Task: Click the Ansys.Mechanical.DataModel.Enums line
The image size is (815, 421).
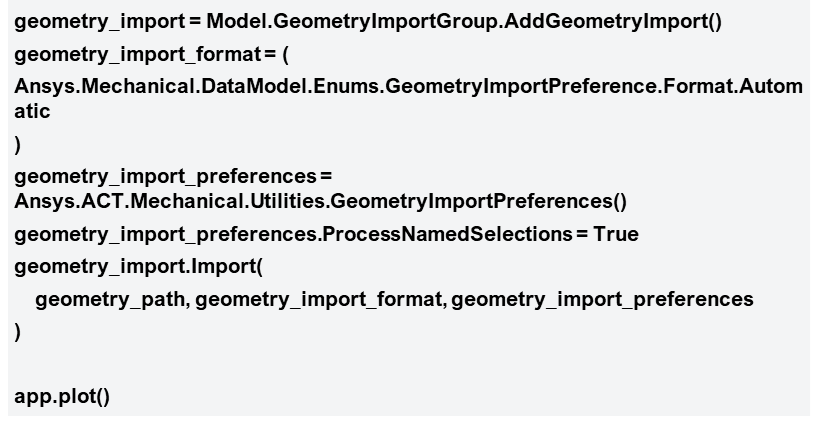Action: (x=409, y=86)
